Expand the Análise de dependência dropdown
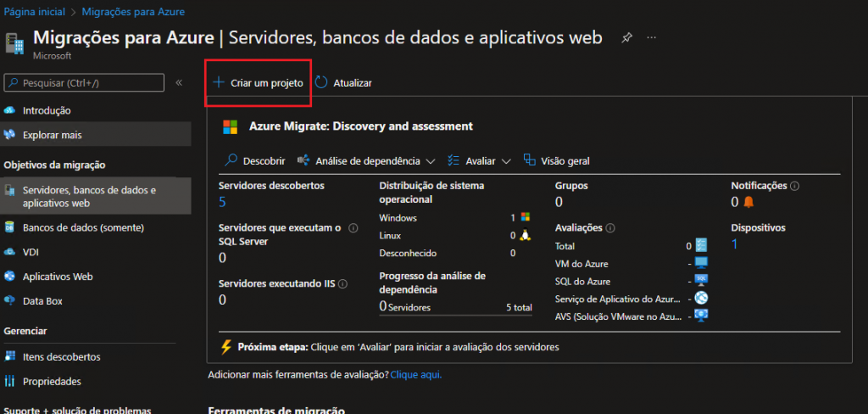This screenshot has height=414, width=868. click(366, 160)
